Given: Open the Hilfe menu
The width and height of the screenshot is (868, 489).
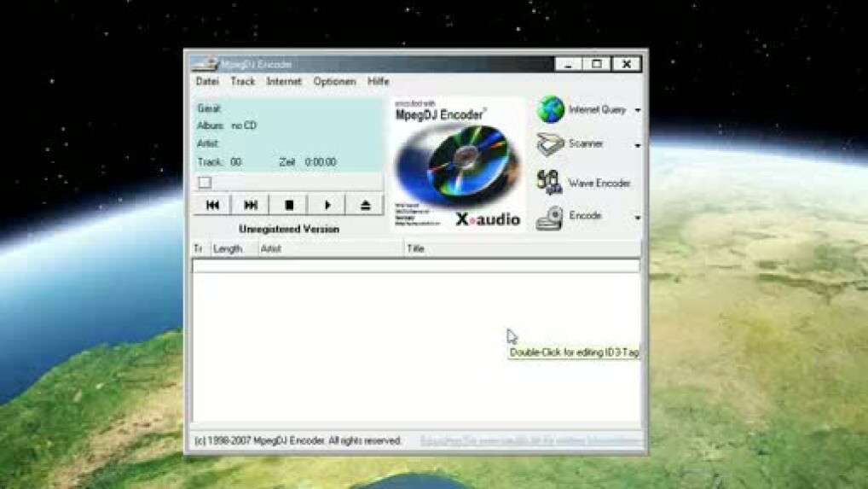Looking at the screenshot, I should (x=379, y=81).
